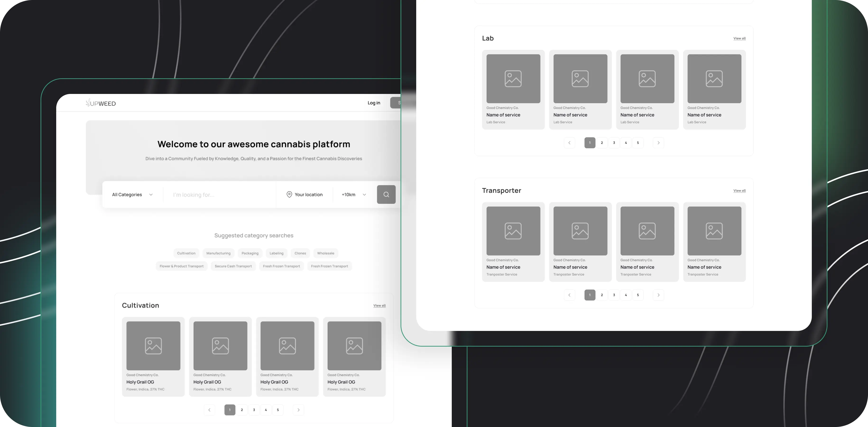Select page 2 in Cultivation pagination
Screen dimensions: 868x427
click(x=242, y=410)
